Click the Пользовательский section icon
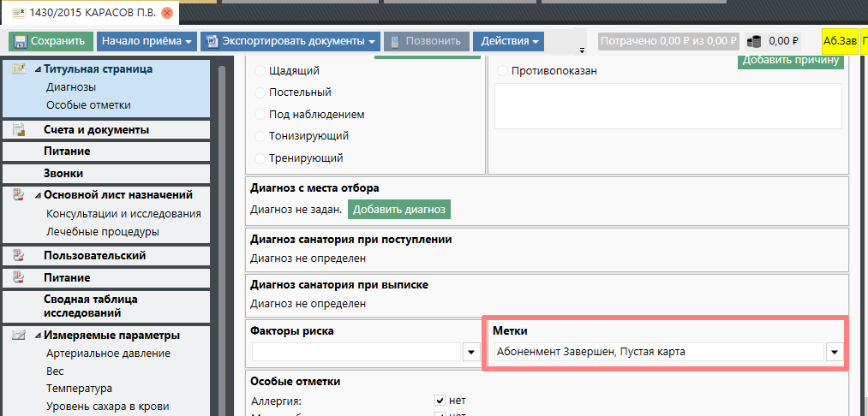868x416 pixels. tap(19, 256)
